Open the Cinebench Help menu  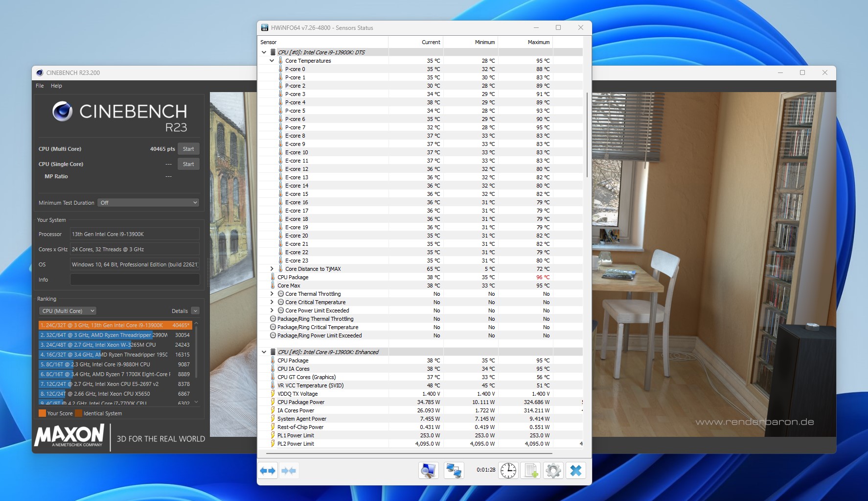(56, 86)
